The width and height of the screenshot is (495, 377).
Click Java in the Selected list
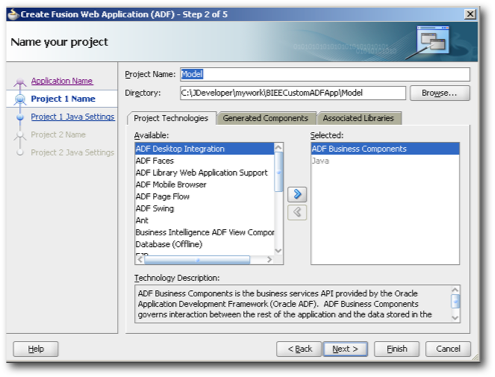(x=385, y=161)
